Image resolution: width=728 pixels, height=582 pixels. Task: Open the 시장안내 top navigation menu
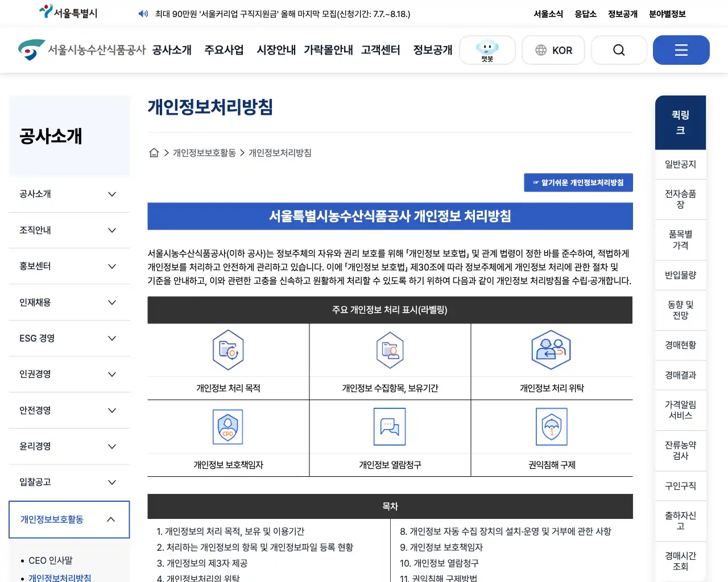point(276,50)
